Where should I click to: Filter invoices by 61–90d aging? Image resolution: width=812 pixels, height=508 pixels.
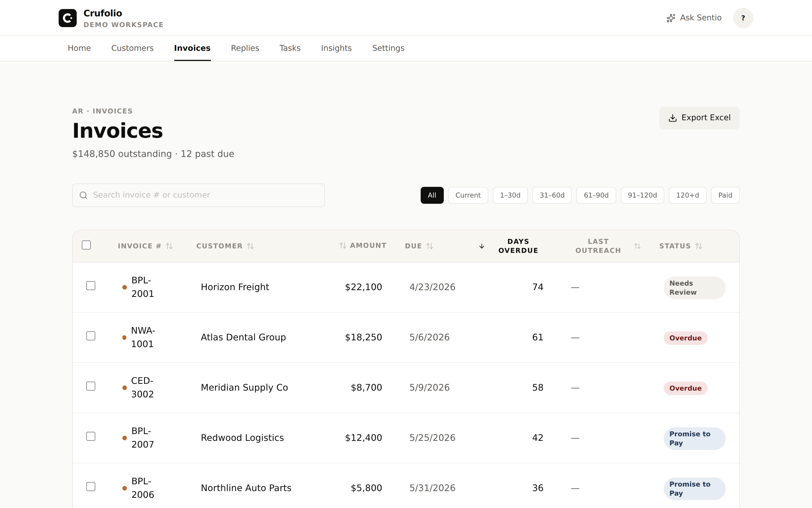[596, 195]
